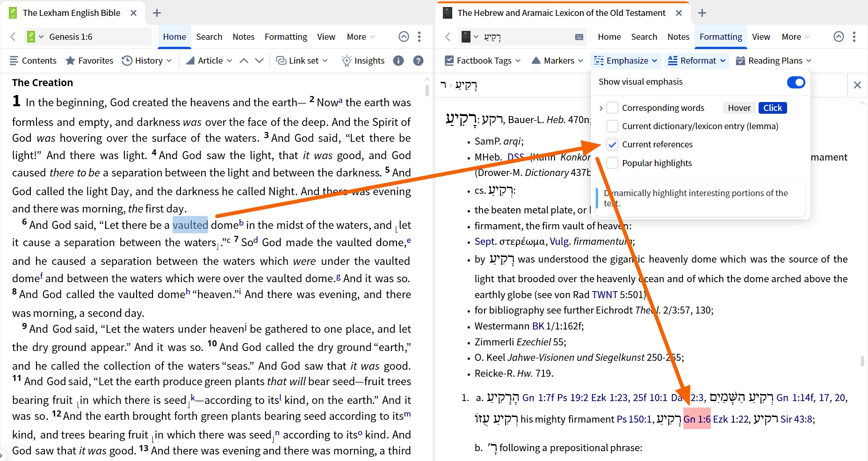Viewport: 868px width, 461px height.
Task: Expand Corresponding words options
Action: pyautogui.click(x=601, y=108)
